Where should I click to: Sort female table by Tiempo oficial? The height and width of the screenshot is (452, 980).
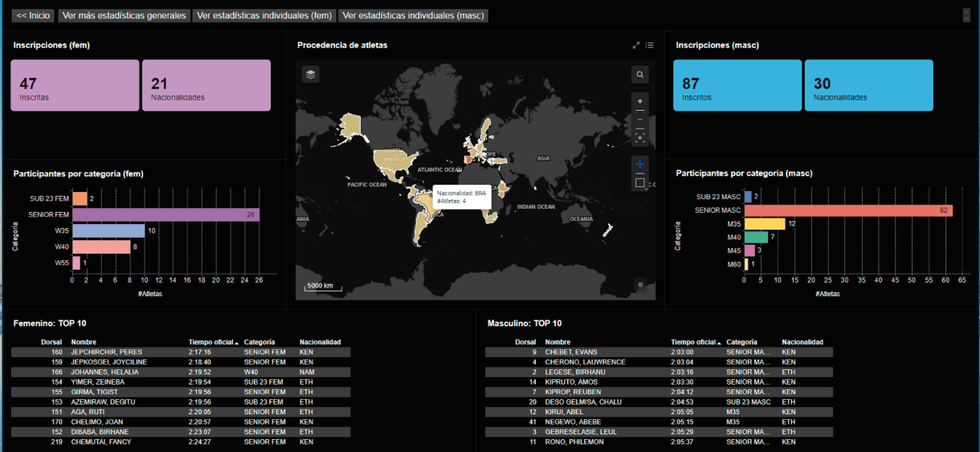(x=214, y=342)
